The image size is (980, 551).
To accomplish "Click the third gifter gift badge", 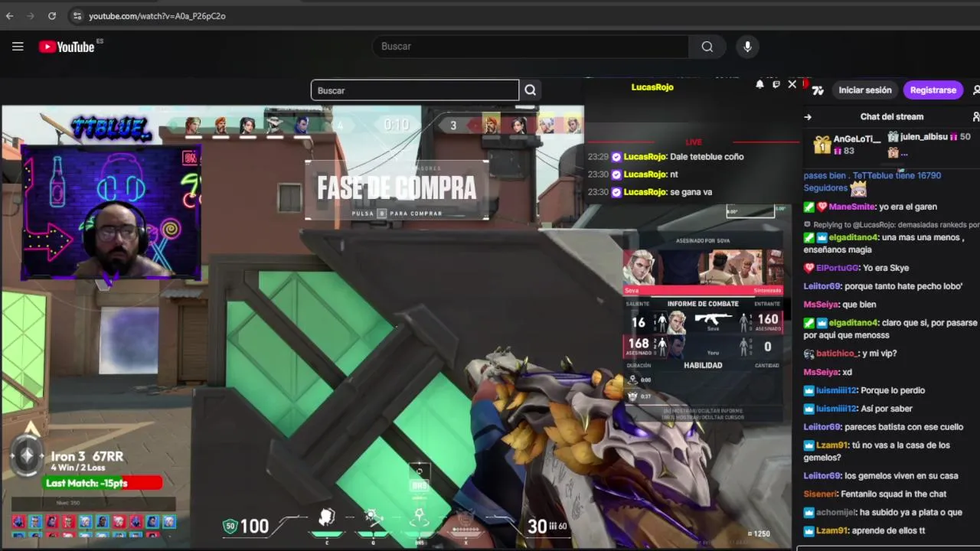I will (x=893, y=153).
